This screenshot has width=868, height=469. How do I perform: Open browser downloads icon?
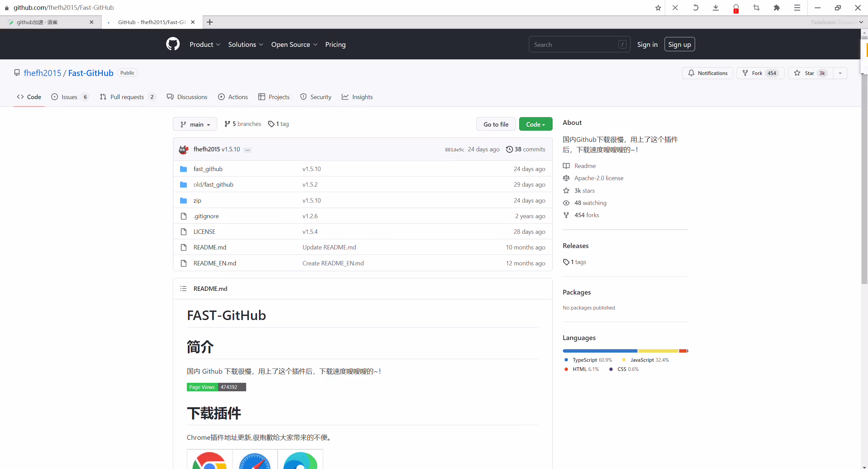pos(716,7)
